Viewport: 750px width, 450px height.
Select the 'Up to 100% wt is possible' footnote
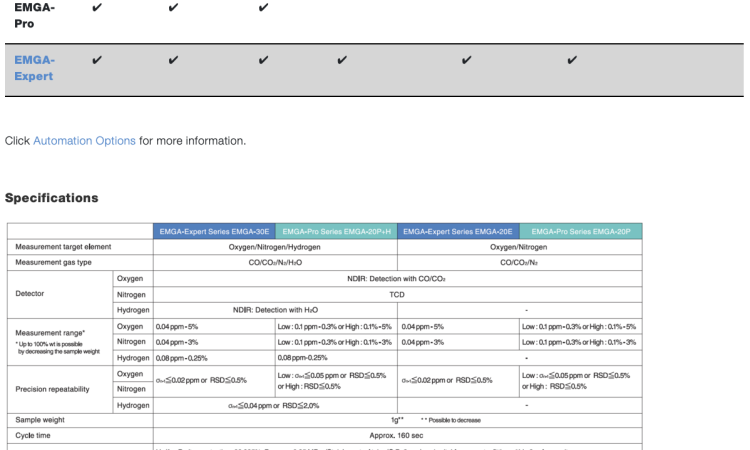(57, 348)
